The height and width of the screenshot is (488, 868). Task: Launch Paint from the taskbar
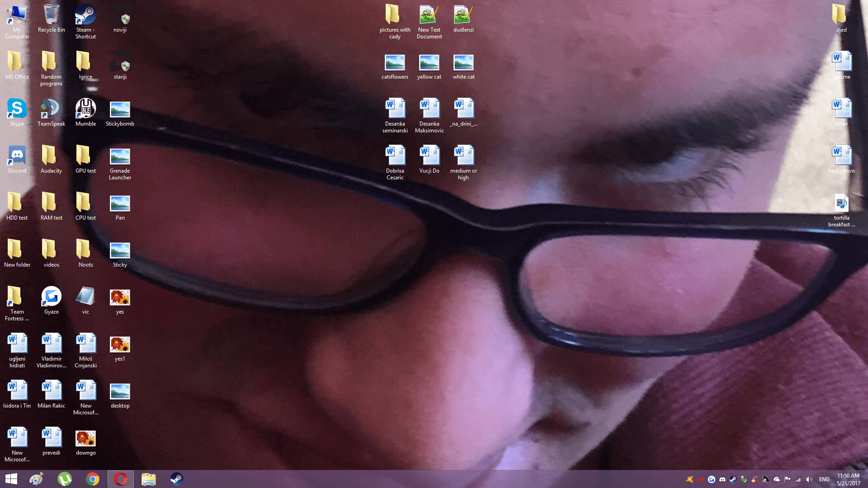coord(36,479)
